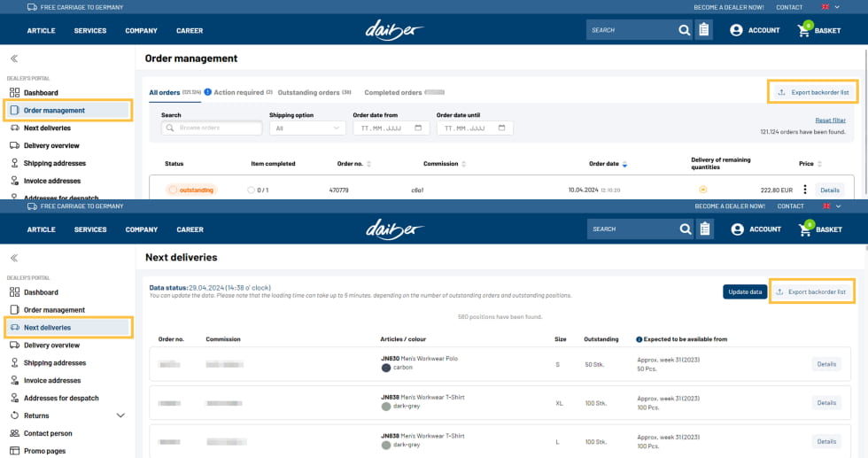Screen dimensions: 868x458
Task: Sort by Price column arrows
Action: tap(820, 164)
